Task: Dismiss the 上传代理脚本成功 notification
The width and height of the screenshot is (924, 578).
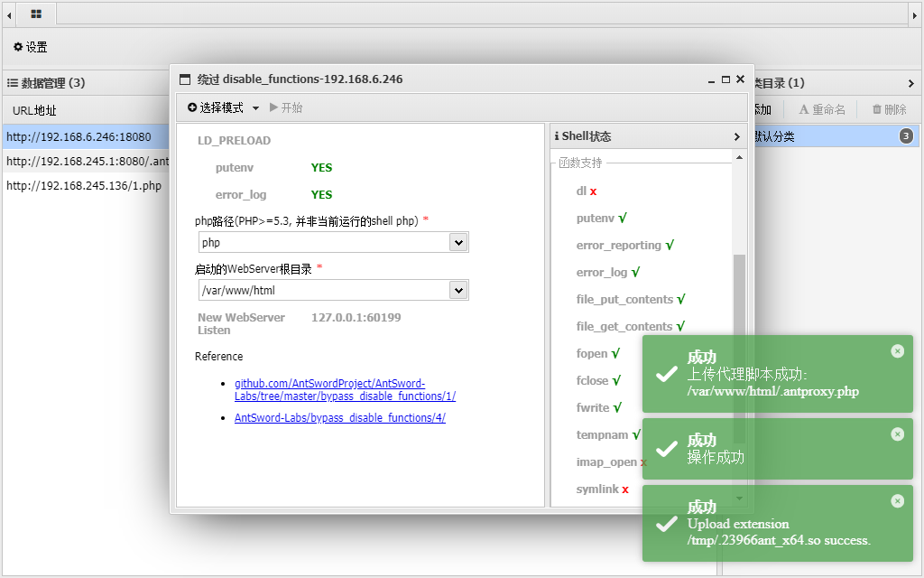Action: tap(897, 351)
